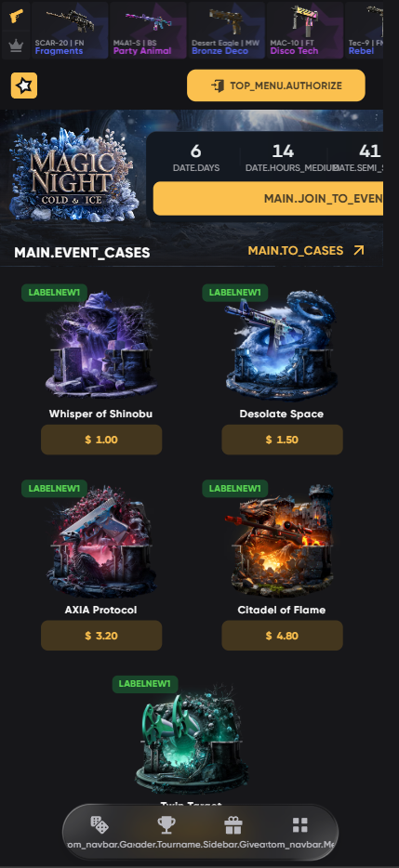399x868 pixels.
Task: Open the Magic Night Cold & Ice banner logo
Action: [x=72, y=175]
